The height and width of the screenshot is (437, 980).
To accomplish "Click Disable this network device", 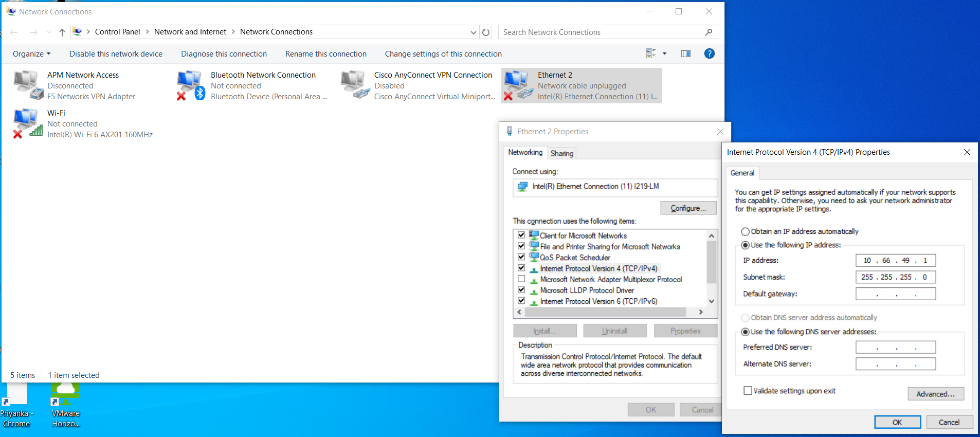I will (116, 54).
